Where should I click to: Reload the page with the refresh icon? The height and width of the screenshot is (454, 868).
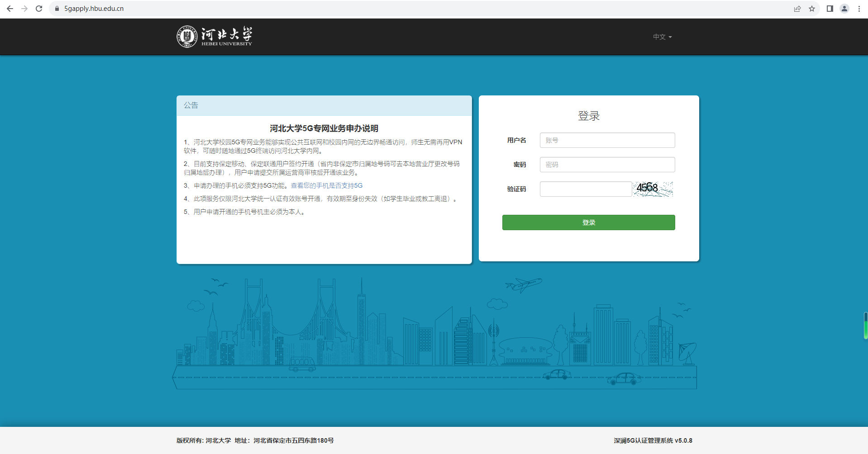point(39,9)
